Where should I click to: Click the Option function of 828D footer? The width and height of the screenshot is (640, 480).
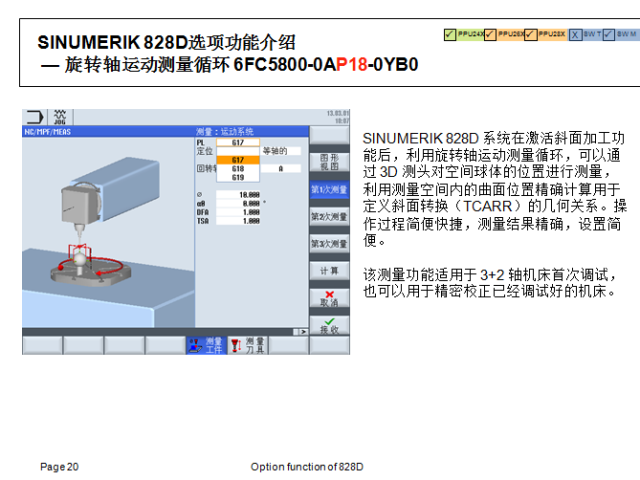[307, 467]
